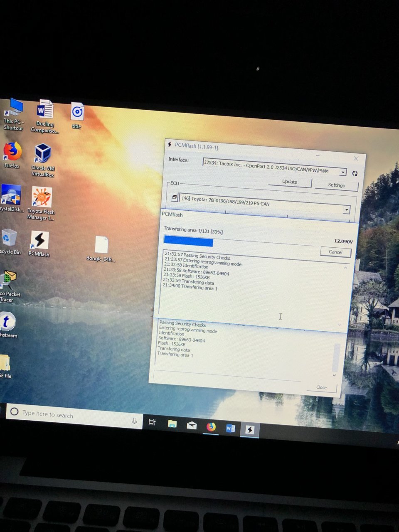
Task: Click the Update button
Action: (x=290, y=182)
